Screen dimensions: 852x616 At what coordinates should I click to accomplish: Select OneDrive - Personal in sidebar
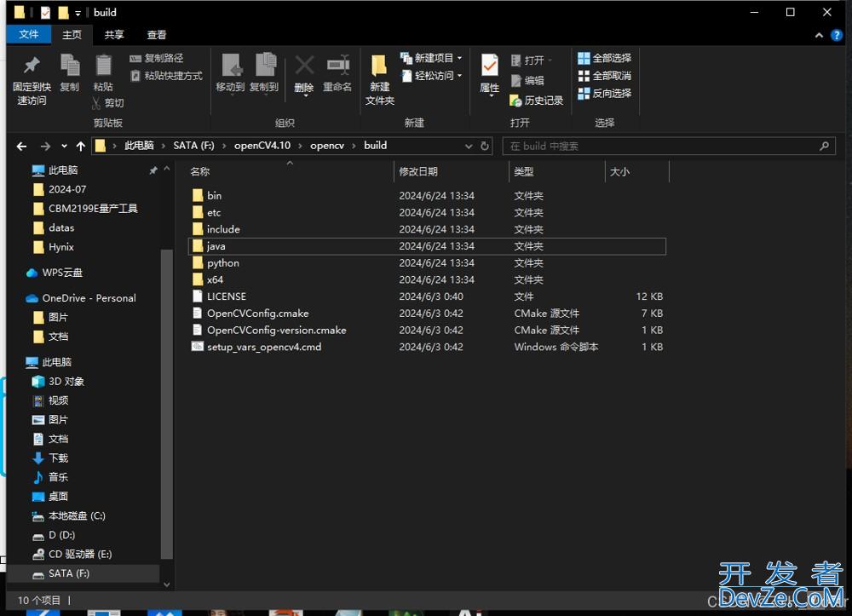[x=89, y=298]
